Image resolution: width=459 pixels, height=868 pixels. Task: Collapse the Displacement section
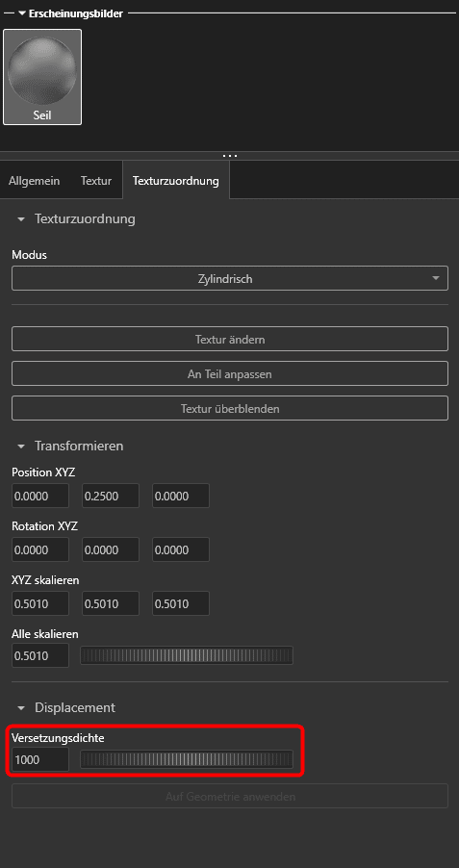21,708
